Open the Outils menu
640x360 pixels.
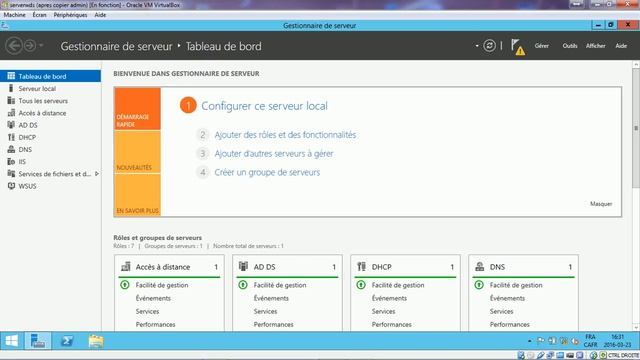570,46
